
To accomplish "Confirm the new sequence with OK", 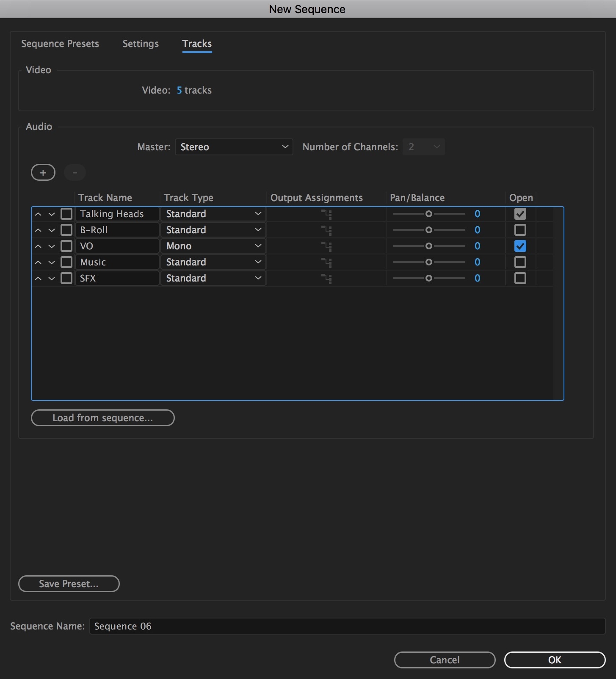I will pyautogui.click(x=555, y=660).
